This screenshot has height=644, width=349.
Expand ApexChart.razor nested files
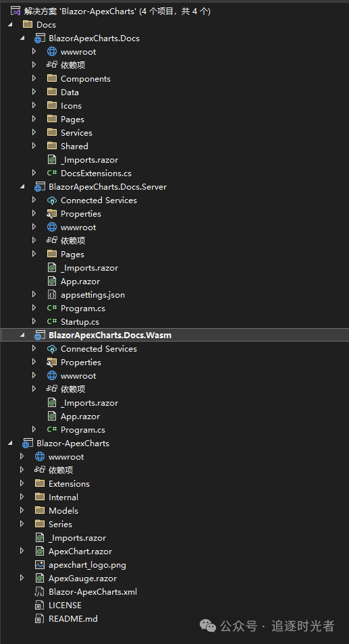click(x=22, y=551)
